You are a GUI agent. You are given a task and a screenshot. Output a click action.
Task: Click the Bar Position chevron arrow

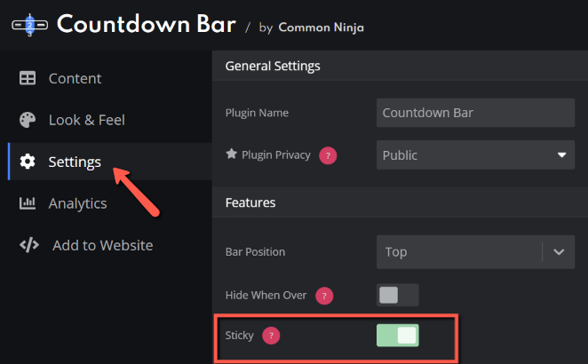pos(559,252)
